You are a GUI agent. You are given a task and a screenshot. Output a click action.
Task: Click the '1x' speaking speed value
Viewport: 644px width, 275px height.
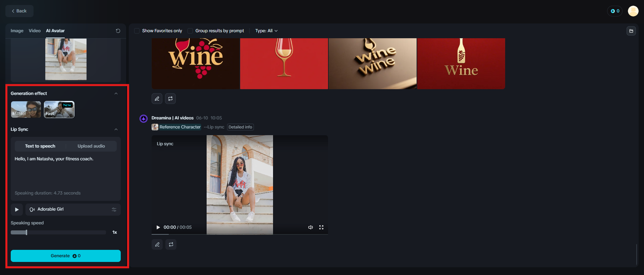click(115, 232)
